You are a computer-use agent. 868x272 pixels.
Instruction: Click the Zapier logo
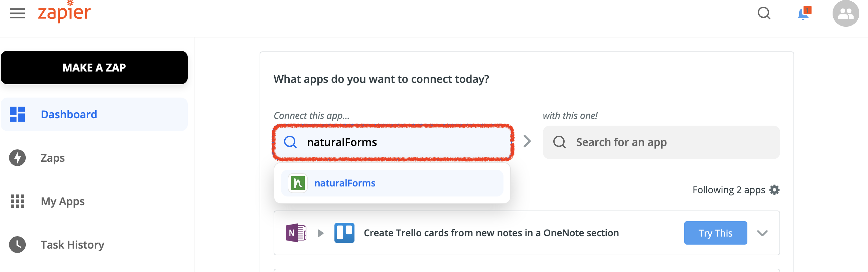click(64, 12)
